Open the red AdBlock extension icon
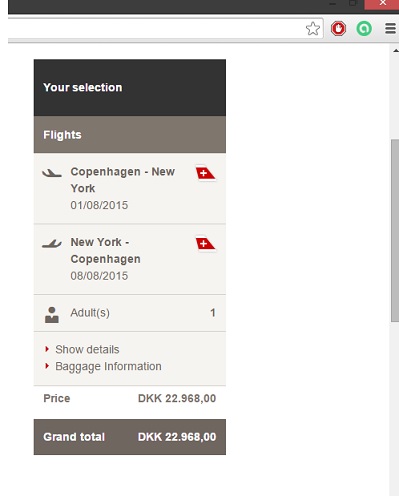Image resolution: width=399 pixels, height=496 pixels. pyautogui.click(x=338, y=28)
